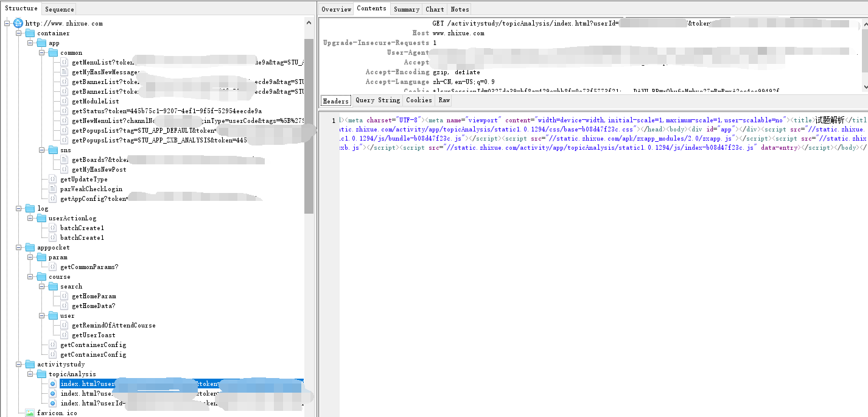The height and width of the screenshot is (417, 868).
Task: Click the JSON icon beside getHomeParam
Action: 65,296
